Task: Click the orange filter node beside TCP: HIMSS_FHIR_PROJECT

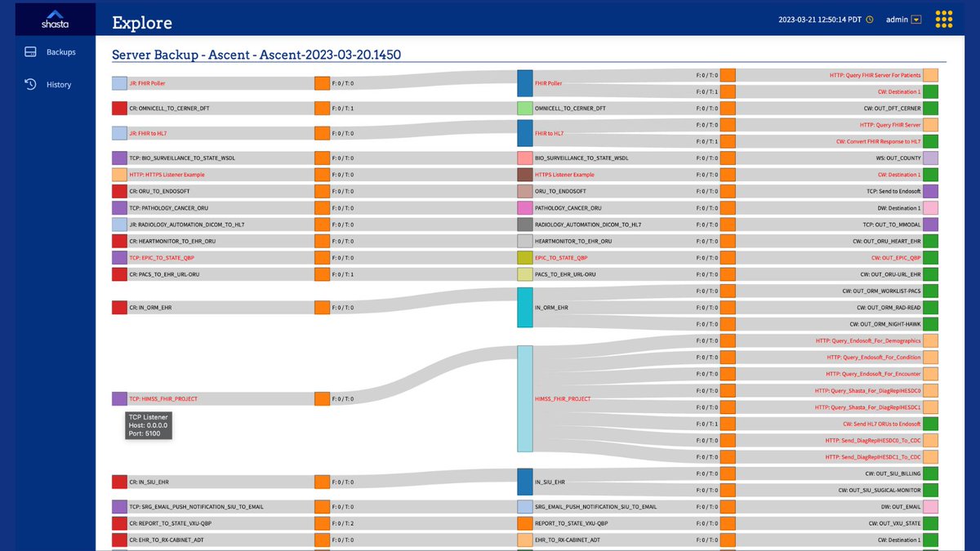Action: click(x=322, y=399)
